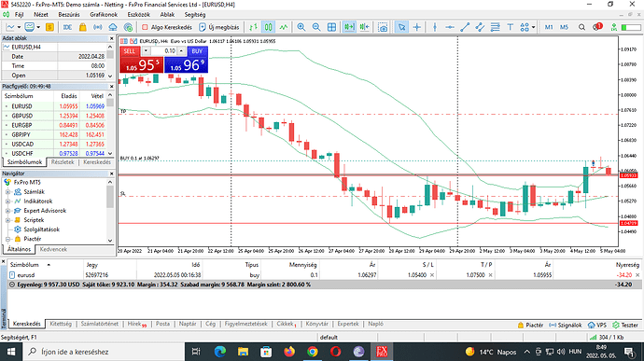Screen dimensions: 644x361
Task: Toggle Algo Kereskedés trading
Action: coord(167,27)
